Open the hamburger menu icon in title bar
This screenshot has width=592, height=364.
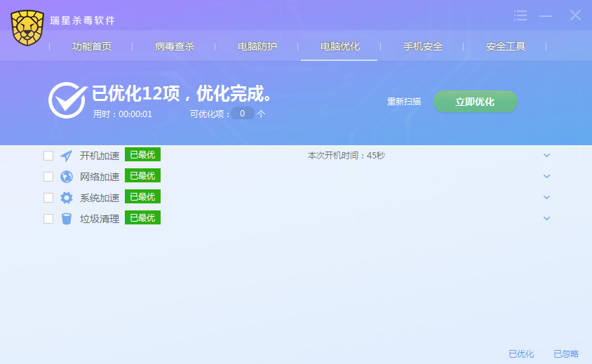pos(520,15)
